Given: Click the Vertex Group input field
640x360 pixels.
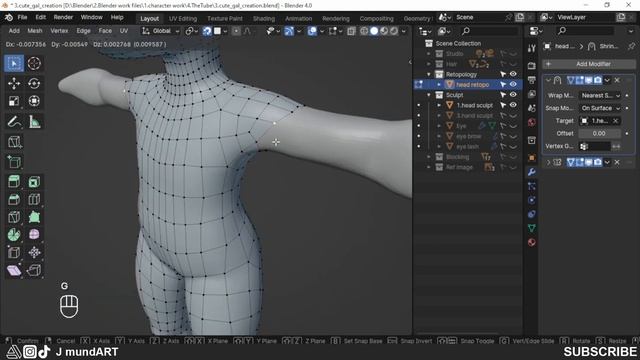Looking at the screenshot, I should (595, 146).
